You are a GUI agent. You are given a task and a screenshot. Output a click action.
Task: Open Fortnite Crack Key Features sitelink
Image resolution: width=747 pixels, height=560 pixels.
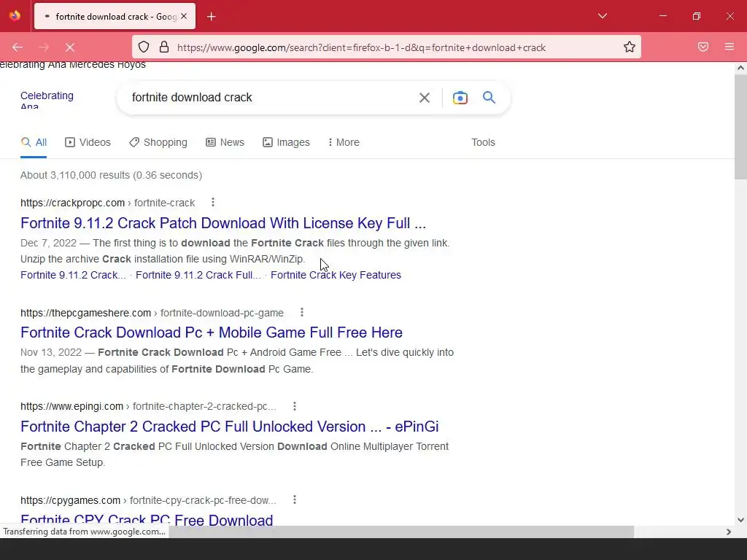pyautogui.click(x=336, y=275)
